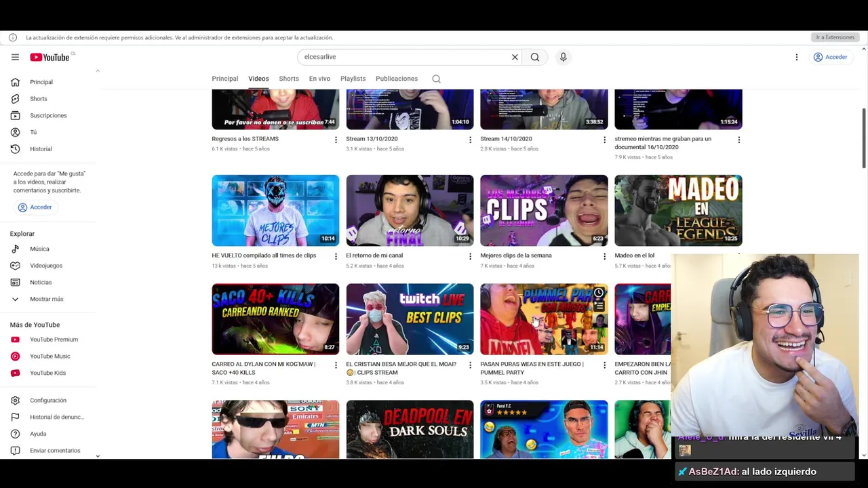The width and height of the screenshot is (868, 488).
Task: Open options for Stream 14/10/2020
Action: click(x=604, y=140)
